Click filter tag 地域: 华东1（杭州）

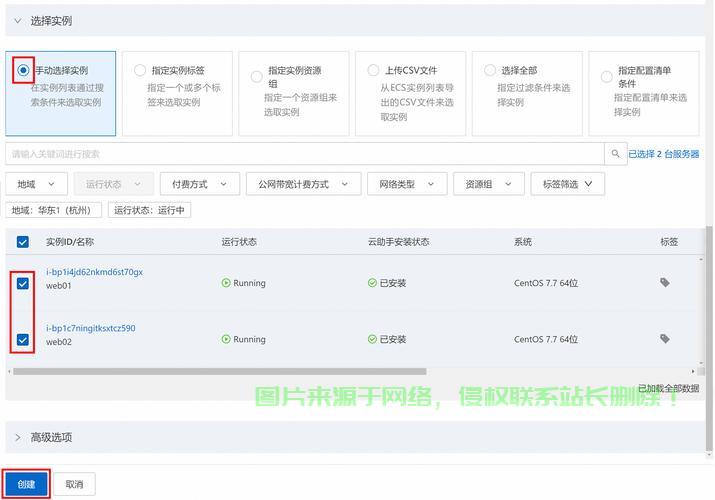53,210
